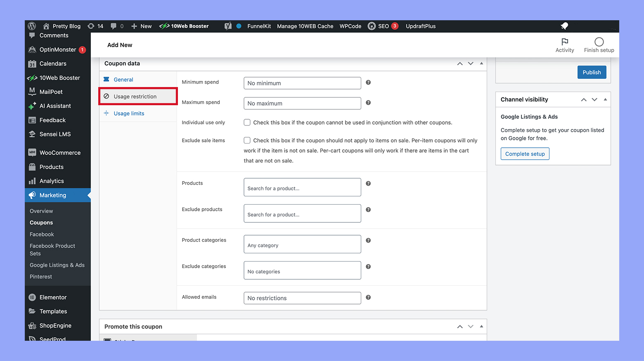Image resolution: width=644 pixels, height=361 pixels.
Task: Check the Exclude sale items box
Action: (247, 140)
